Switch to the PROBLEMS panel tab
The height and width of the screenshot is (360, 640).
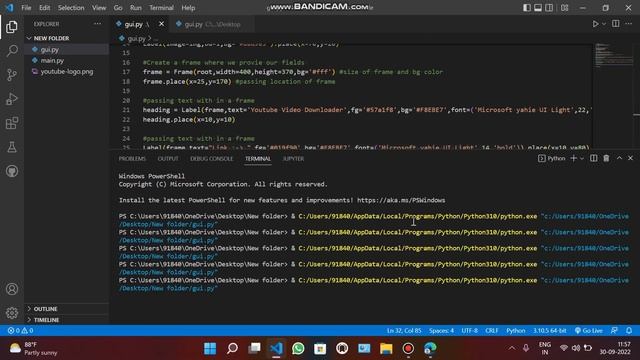coord(132,159)
